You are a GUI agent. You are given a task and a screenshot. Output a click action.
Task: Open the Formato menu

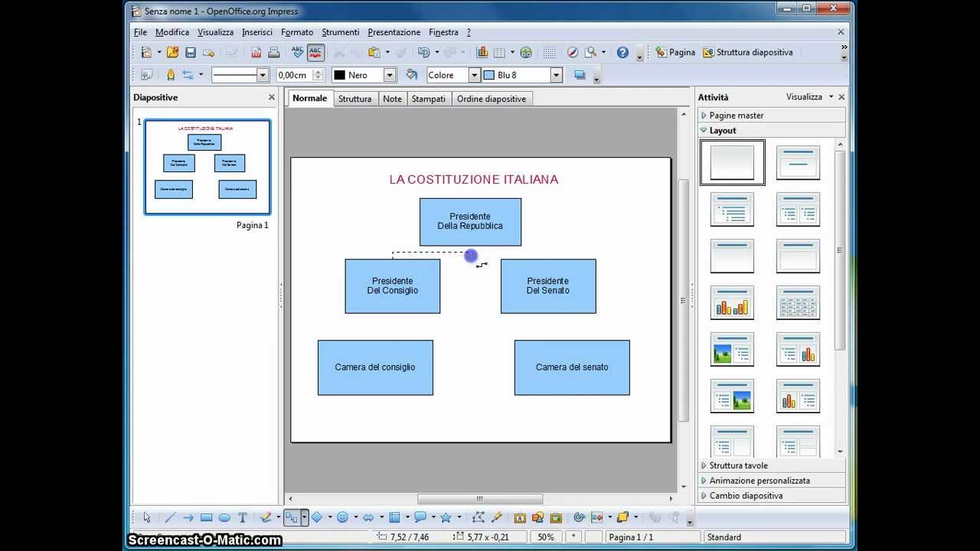pos(297,32)
